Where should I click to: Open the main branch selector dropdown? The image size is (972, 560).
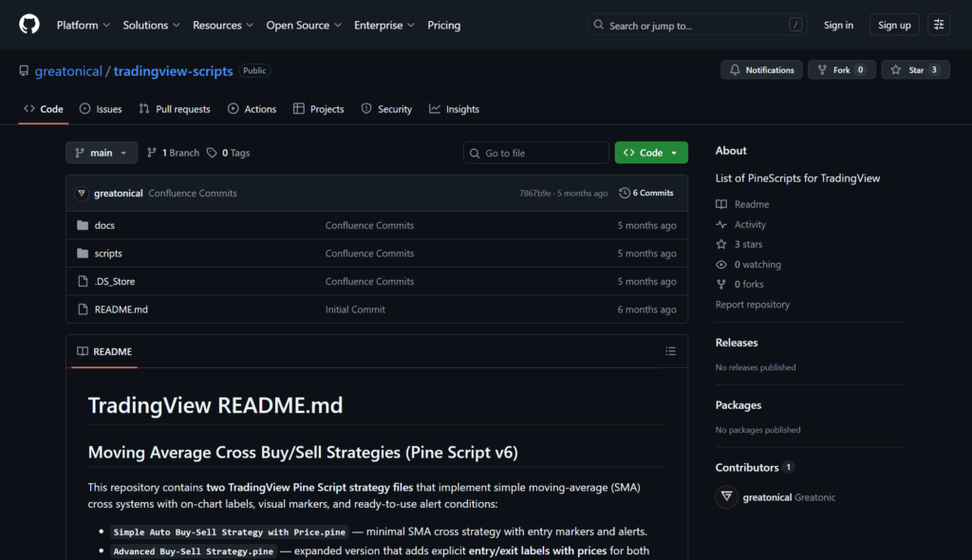(x=101, y=153)
